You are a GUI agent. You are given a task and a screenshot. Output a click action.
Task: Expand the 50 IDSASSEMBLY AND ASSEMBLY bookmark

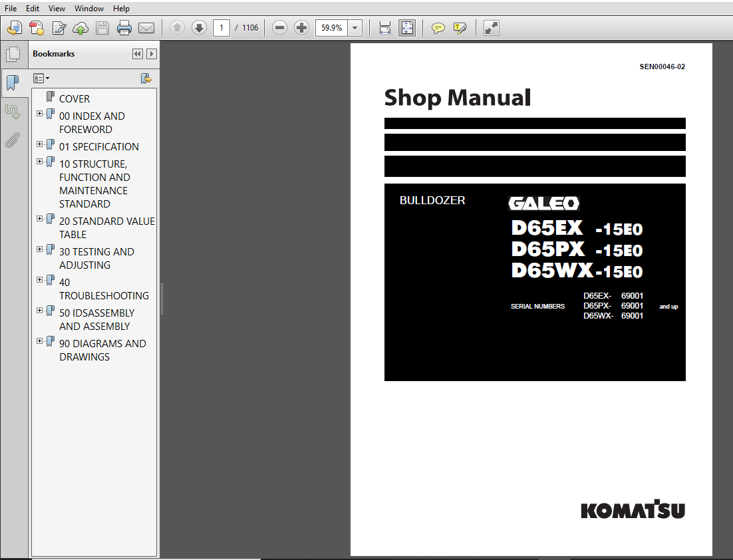tap(40, 311)
